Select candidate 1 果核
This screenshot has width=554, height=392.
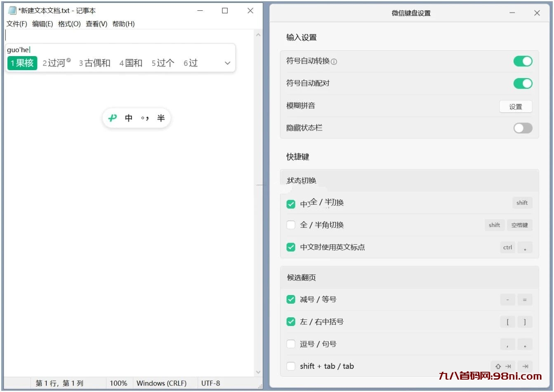point(22,63)
